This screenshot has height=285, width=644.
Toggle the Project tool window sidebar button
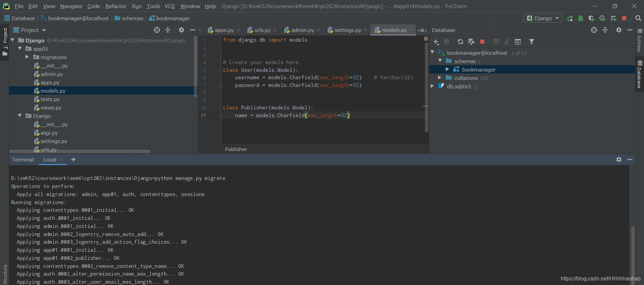point(5,42)
